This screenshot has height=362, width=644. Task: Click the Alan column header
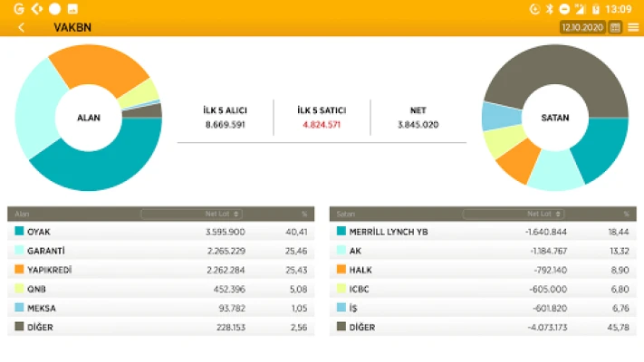[24, 214]
